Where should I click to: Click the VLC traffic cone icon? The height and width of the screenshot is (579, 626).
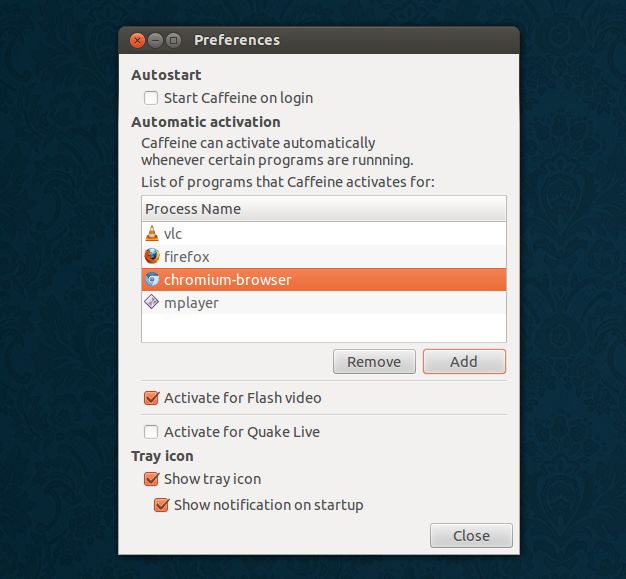(x=152, y=234)
